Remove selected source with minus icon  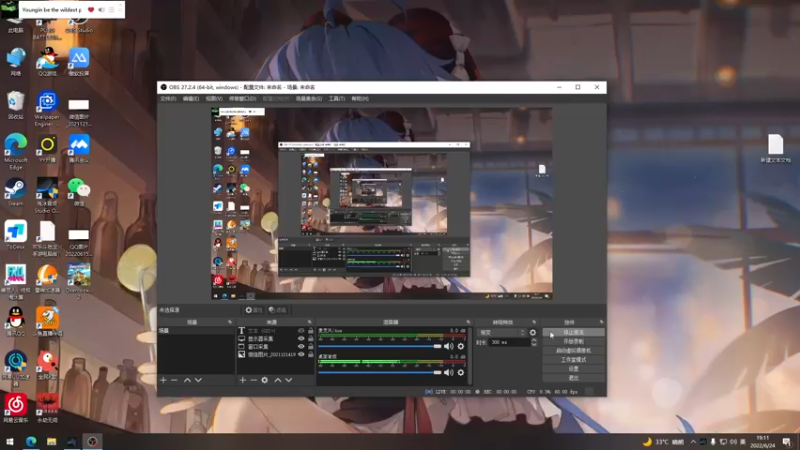coord(254,380)
